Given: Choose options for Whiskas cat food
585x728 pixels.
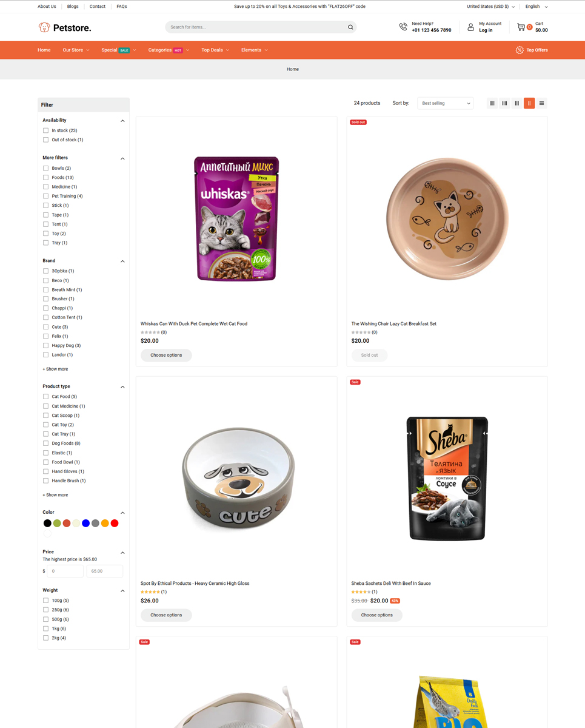Looking at the screenshot, I should coord(166,355).
